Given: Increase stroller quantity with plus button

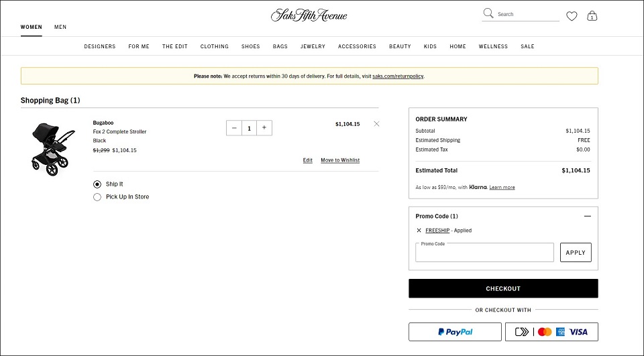Looking at the screenshot, I should (264, 128).
